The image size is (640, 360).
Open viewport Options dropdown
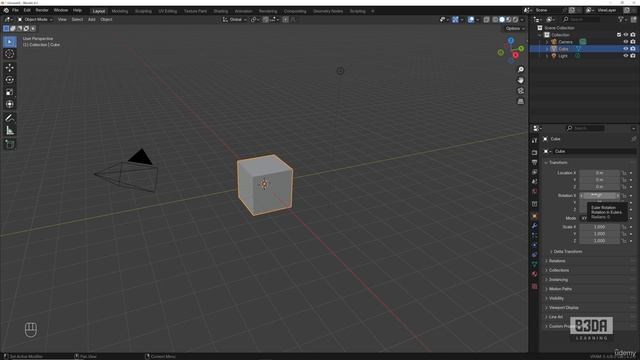click(515, 29)
